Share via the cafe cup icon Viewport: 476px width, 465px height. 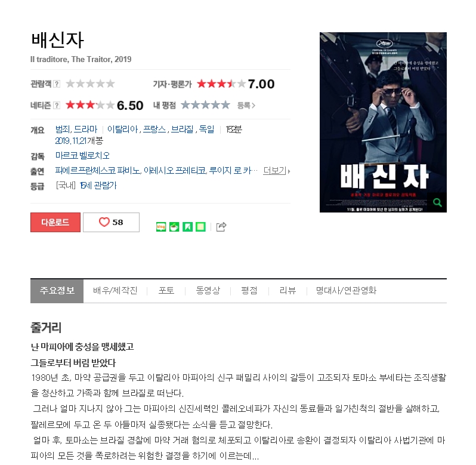[174, 227]
